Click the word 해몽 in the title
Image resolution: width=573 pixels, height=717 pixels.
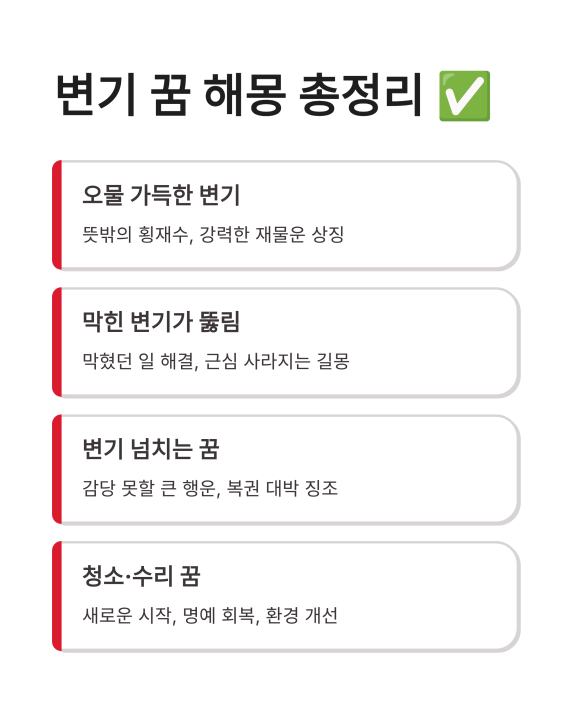click(x=245, y=95)
